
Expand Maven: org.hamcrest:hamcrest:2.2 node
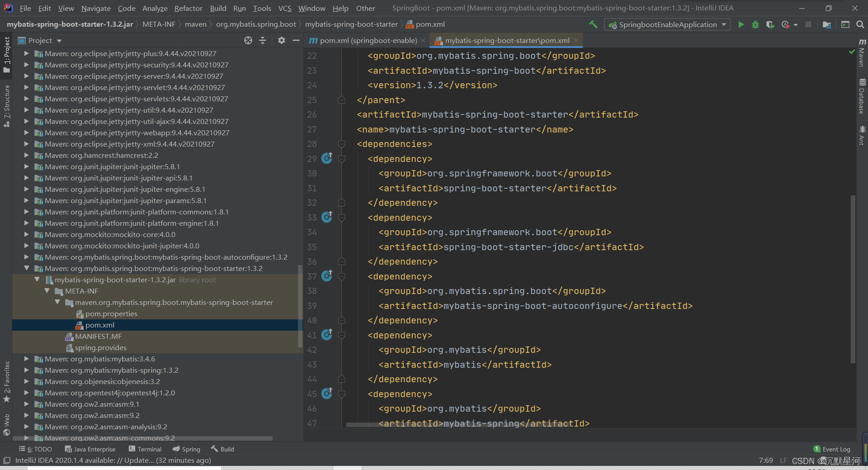(26, 155)
